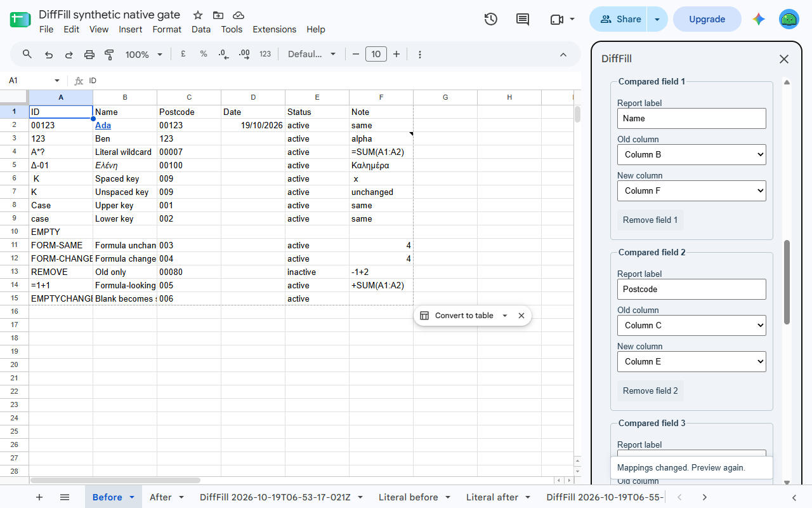Screen dimensions: 812x508
Task: Check the cloud save status icon
Action: pyautogui.click(x=239, y=15)
